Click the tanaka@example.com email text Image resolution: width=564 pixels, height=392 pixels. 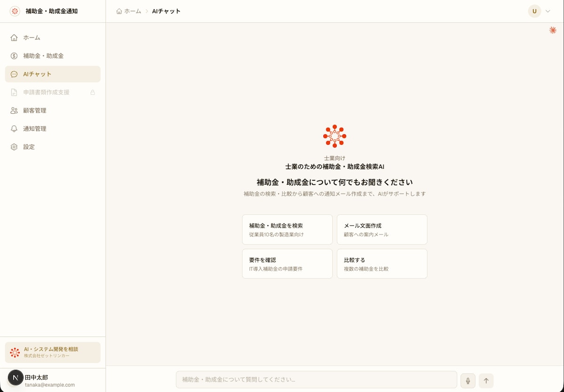[x=50, y=384]
